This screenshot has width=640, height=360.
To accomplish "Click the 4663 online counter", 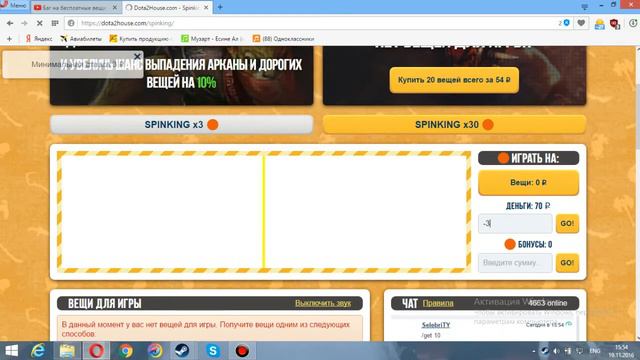I will click(x=548, y=303).
